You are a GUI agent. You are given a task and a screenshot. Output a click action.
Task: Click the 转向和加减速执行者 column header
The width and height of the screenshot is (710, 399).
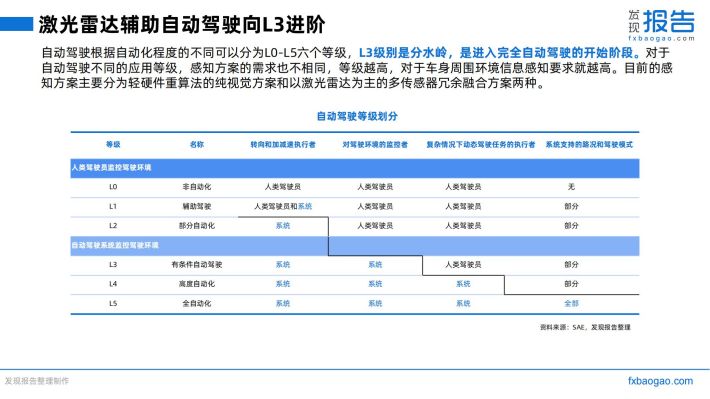(283, 144)
